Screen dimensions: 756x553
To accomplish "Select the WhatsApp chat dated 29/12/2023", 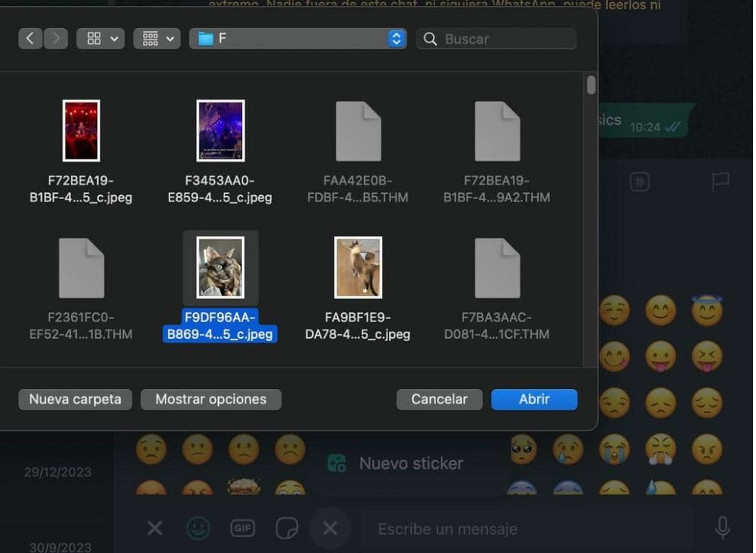I will click(58, 472).
